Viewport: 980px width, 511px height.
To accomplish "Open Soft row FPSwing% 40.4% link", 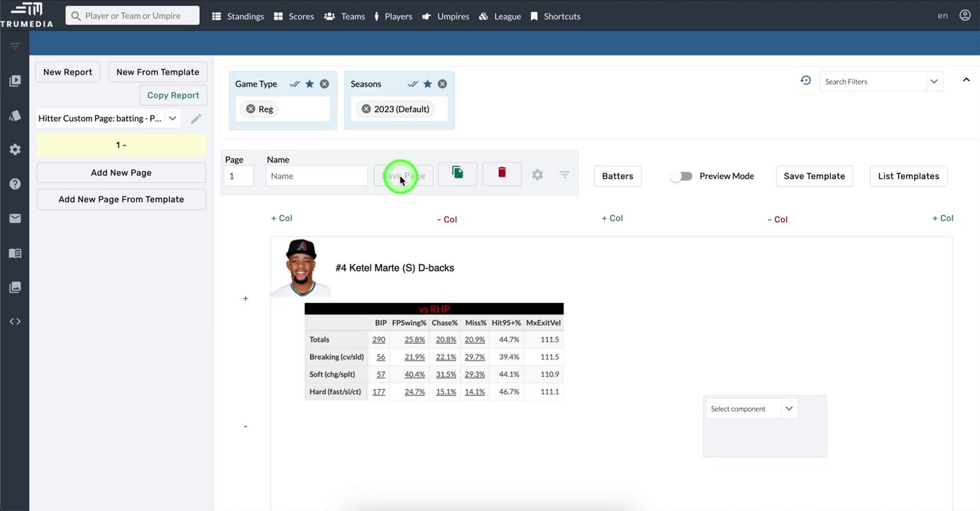I will 414,375.
